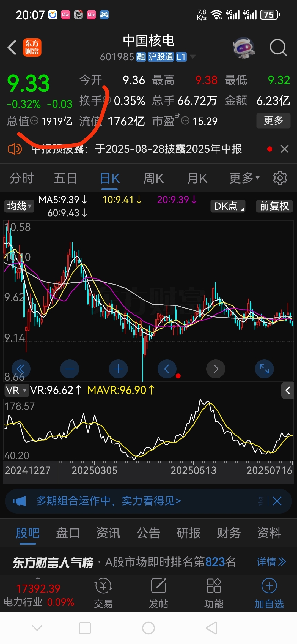This screenshot has height=644, width=297.
Task: Select the 股吧 tab
Action: (x=28, y=533)
